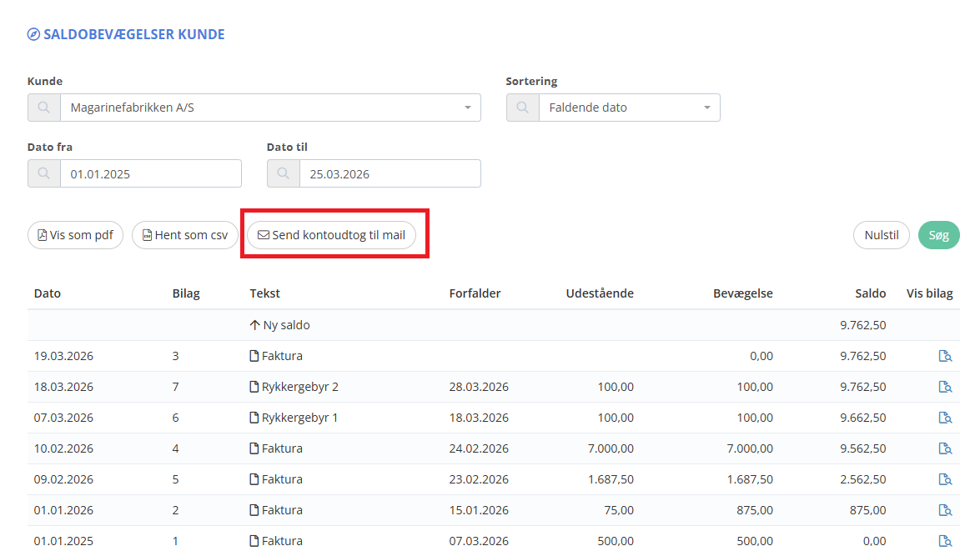Screen dimensions: 980x556
Task: View voucher for the 1.687,50 Faktura
Action: click(945, 479)
